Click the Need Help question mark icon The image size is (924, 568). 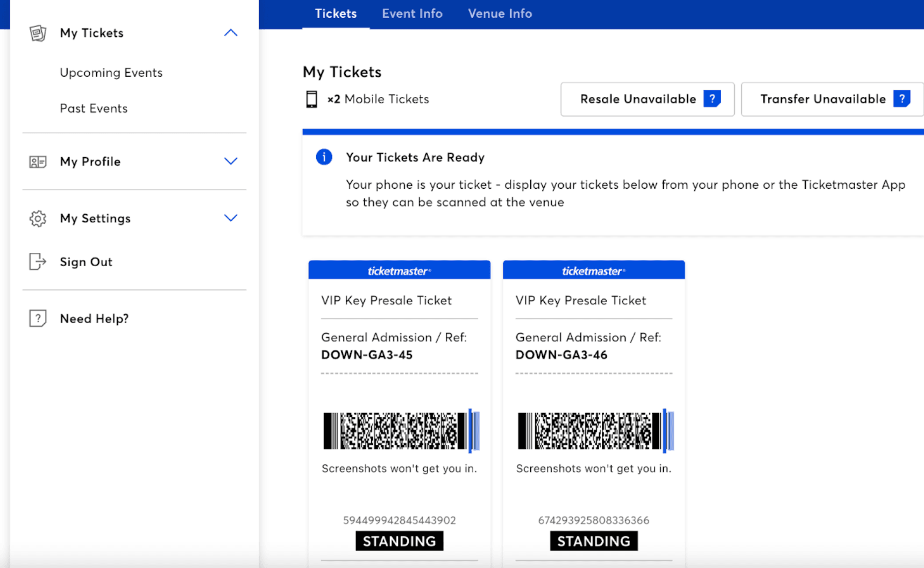[38, 318]
